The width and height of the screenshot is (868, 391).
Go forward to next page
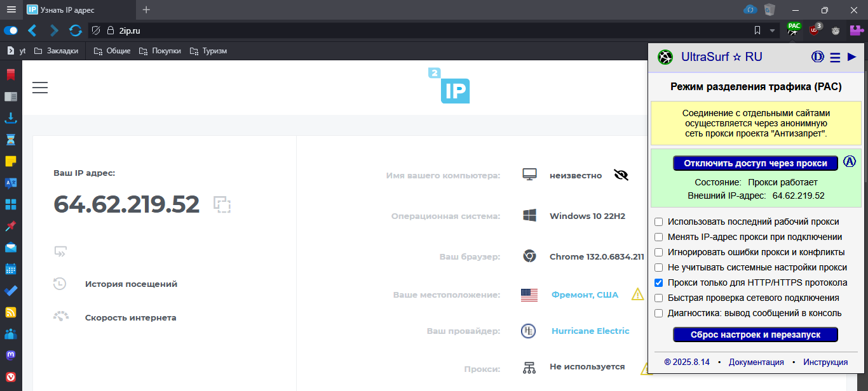pos(54,30)
